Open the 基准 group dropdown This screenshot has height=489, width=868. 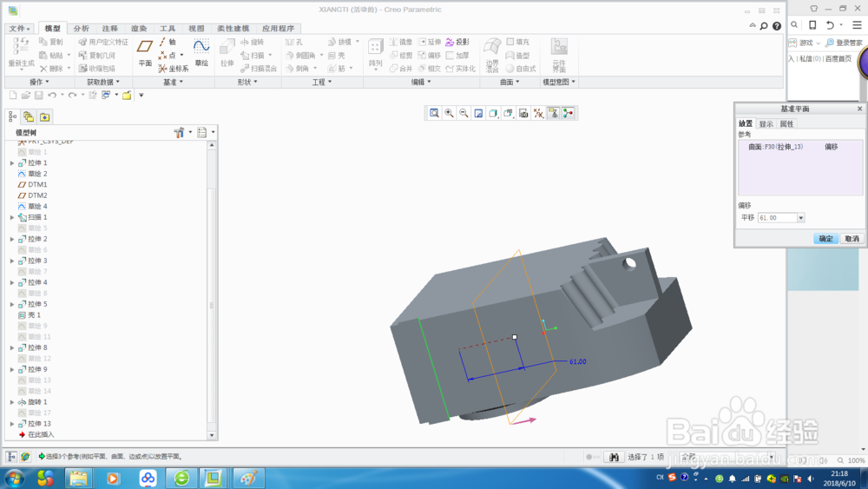pos(173,82)
